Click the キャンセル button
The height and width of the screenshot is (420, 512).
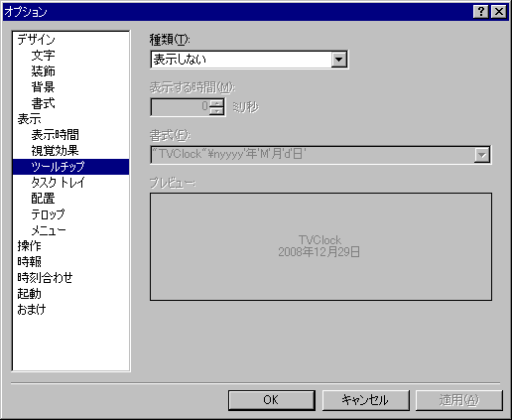(x=365, y=400)
